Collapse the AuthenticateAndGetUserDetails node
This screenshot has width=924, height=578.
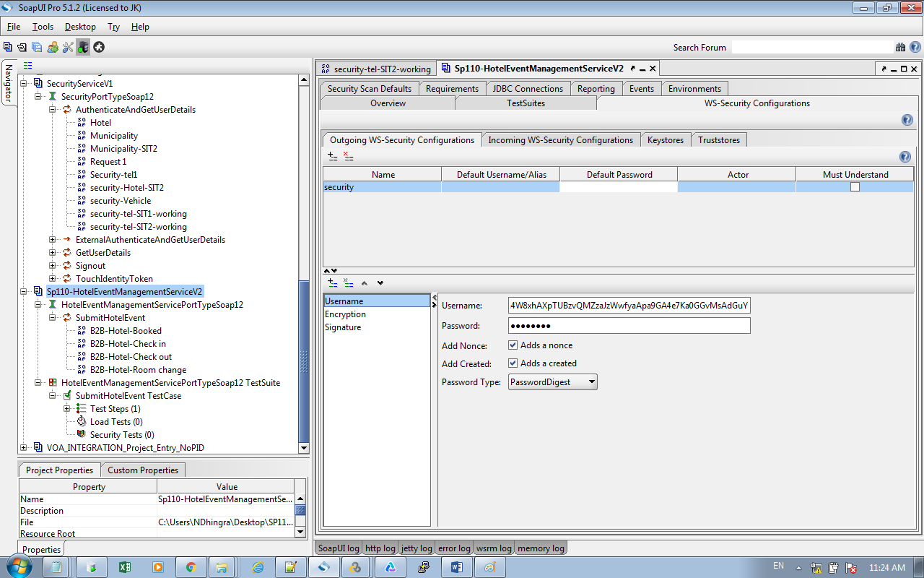coord(52,110)
